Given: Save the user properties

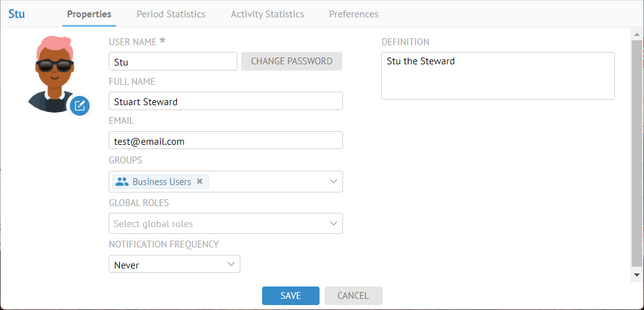Looking at the screenshot, I should tap(290, 296).
